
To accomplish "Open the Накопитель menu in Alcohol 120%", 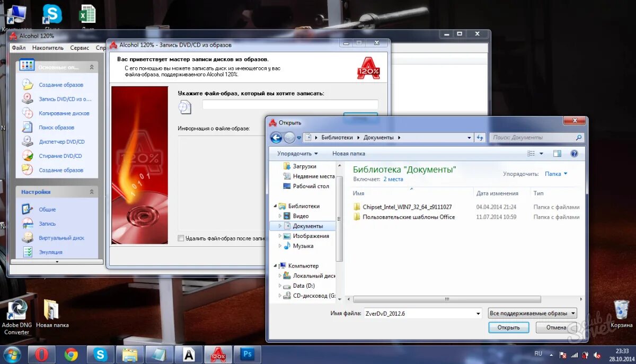I will coord(48,48).
